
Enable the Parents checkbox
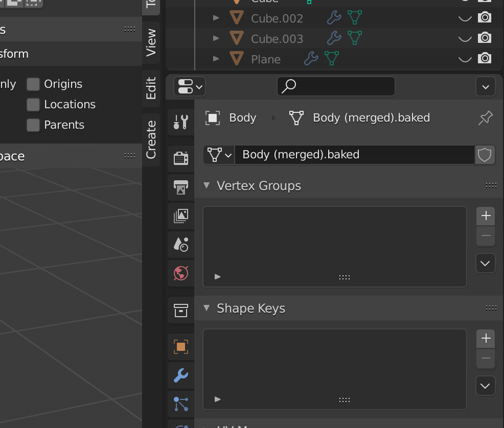point(33,125)
